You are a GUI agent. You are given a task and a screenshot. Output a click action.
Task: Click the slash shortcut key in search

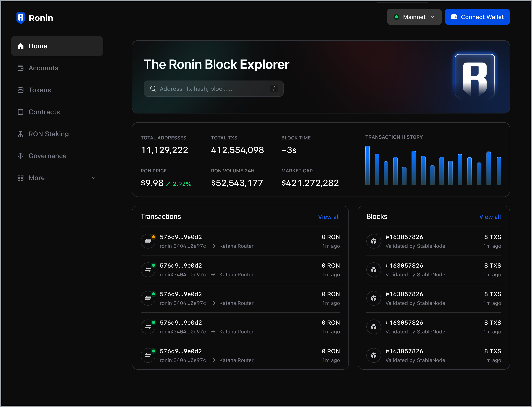(x=274, y=89)
